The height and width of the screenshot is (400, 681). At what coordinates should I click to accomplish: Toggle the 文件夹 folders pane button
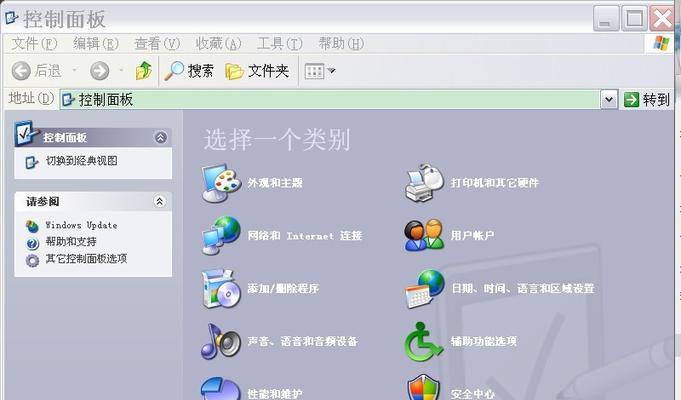click(x=257, y=70)
